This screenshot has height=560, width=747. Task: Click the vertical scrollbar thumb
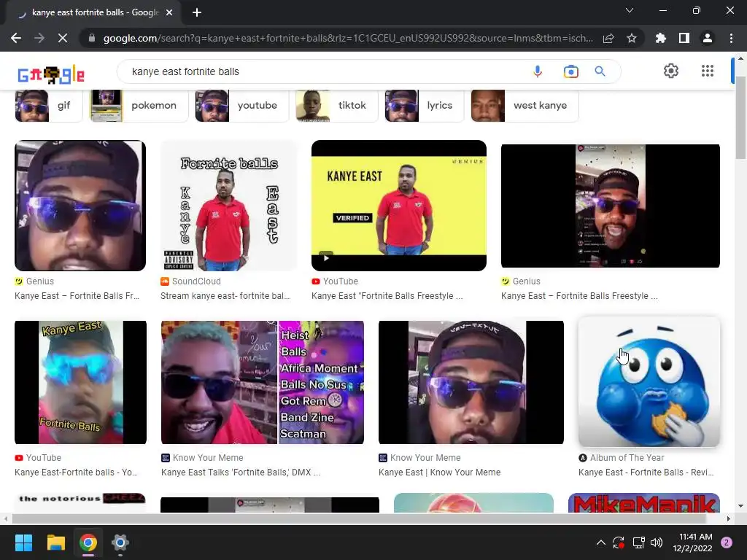coord(740,117)
